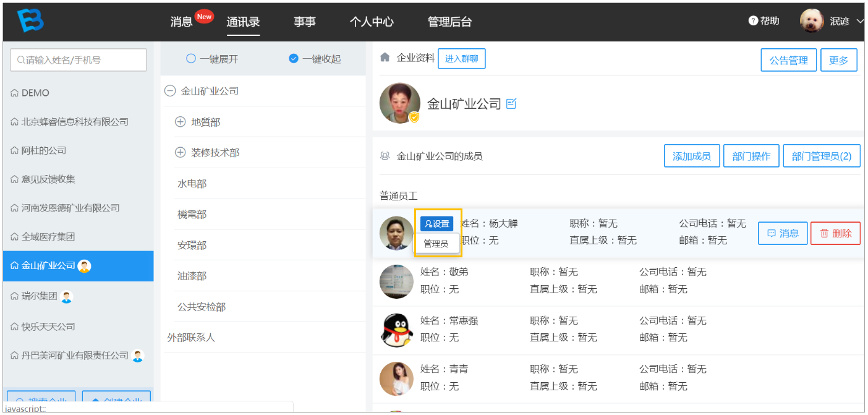Viewport: 868px width, 415px height.
Task: Click the 添加成员 button
Action: click(x=692, y=156)
